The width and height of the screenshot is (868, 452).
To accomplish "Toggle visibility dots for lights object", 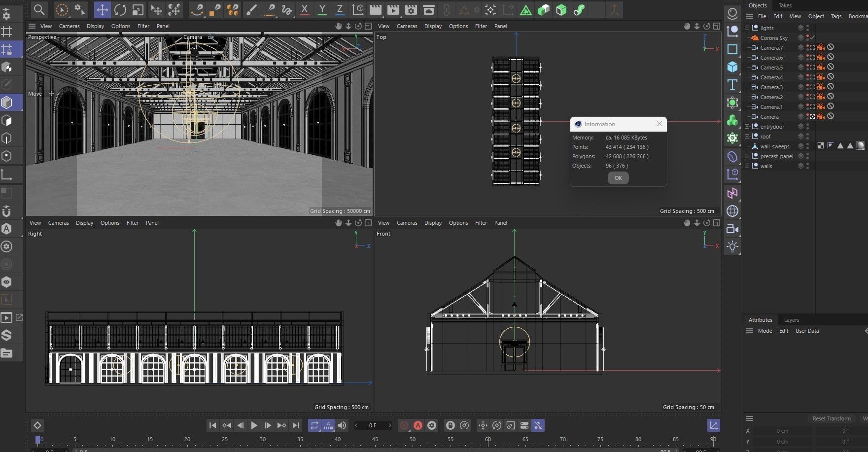I will (x=807, y=28).
